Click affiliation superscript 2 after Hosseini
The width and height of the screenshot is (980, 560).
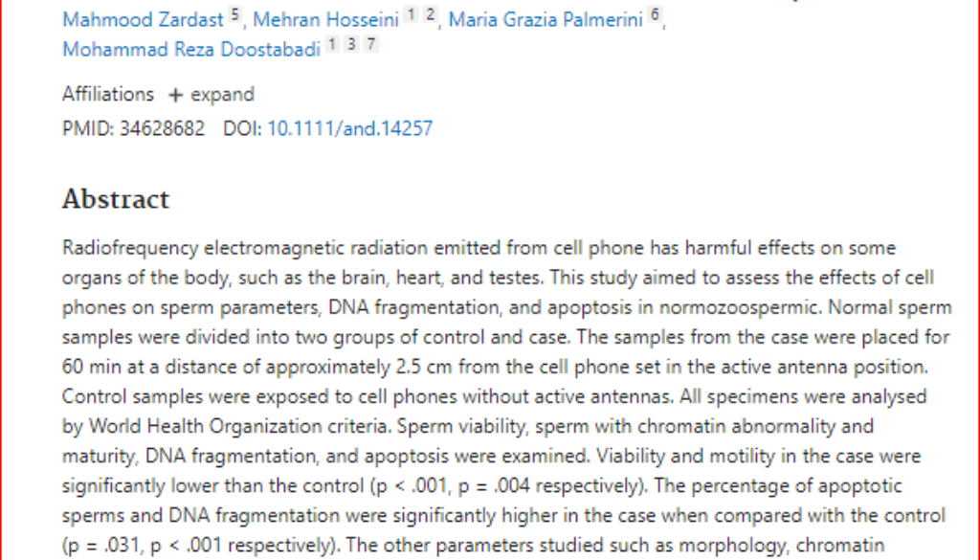(x=430, y=15)
